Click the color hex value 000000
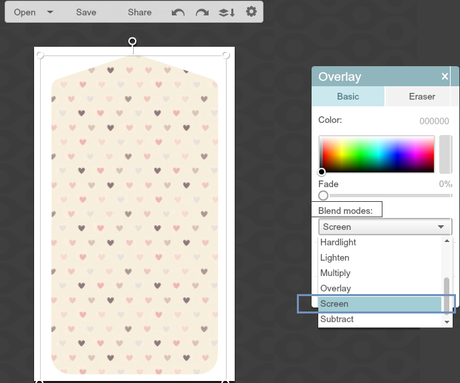The image size is (460, 383). pyautogui.click(x=434, y=121)
